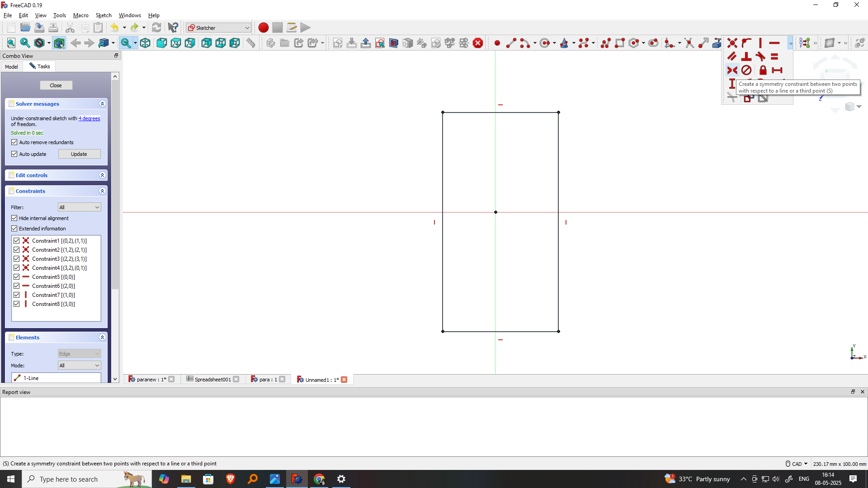Select the create rectangle tool
The width and height of the screenshot is (868, 488).
620,43
